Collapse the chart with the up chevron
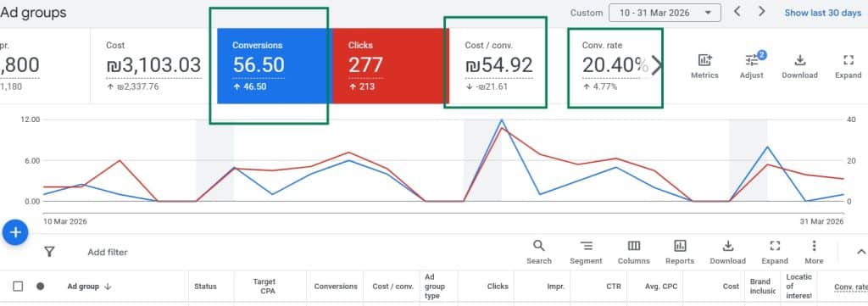This screenshot has height=306, width=868. [861, 253]
